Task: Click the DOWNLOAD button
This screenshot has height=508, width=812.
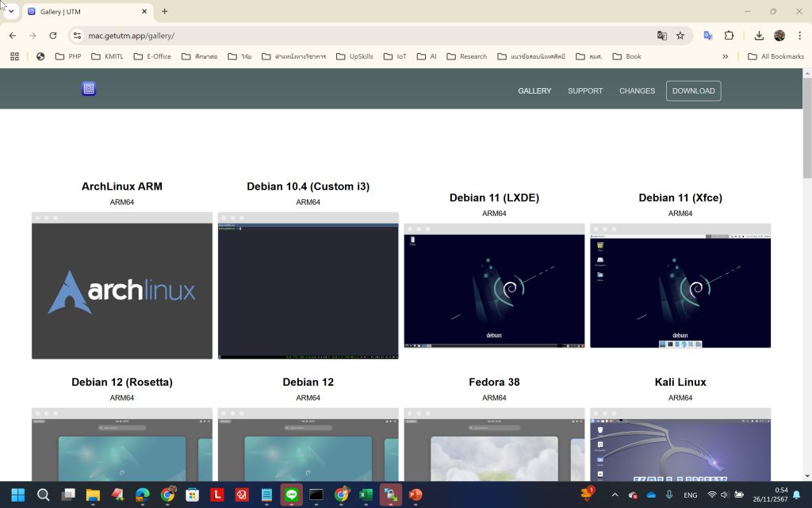Action: pyautogui.click(x=693, y=90)
